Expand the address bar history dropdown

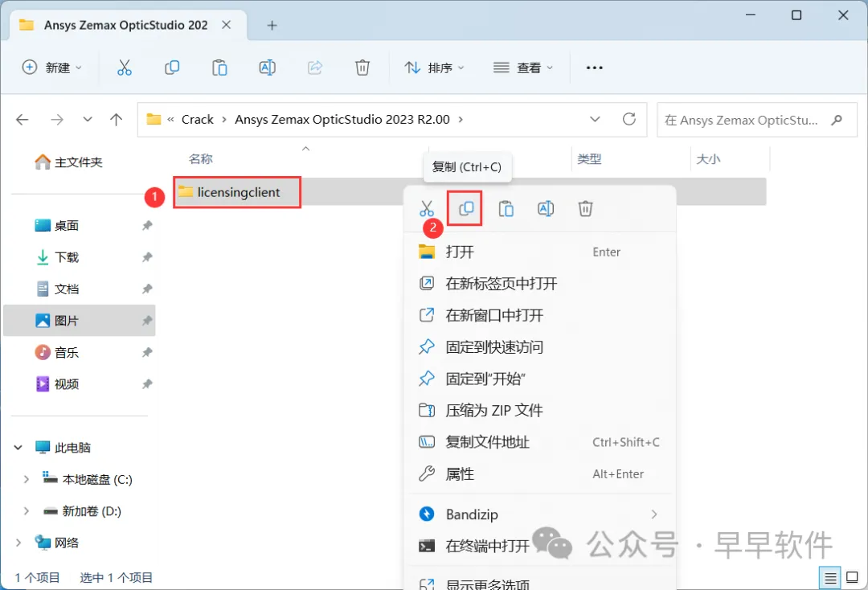pyautogui.click(x=595, y=119)
